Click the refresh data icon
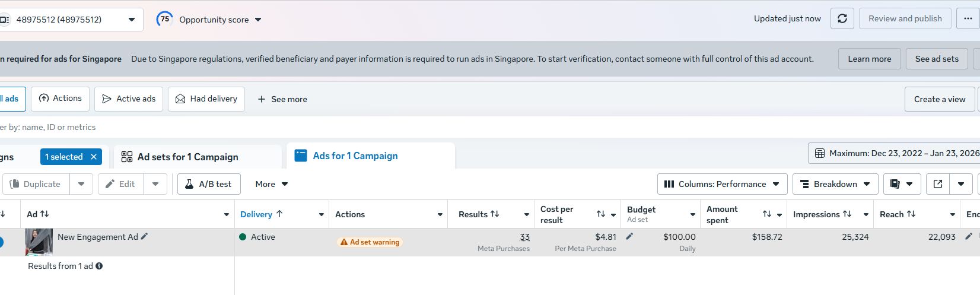980x295 pixels. tap(842, 19)
